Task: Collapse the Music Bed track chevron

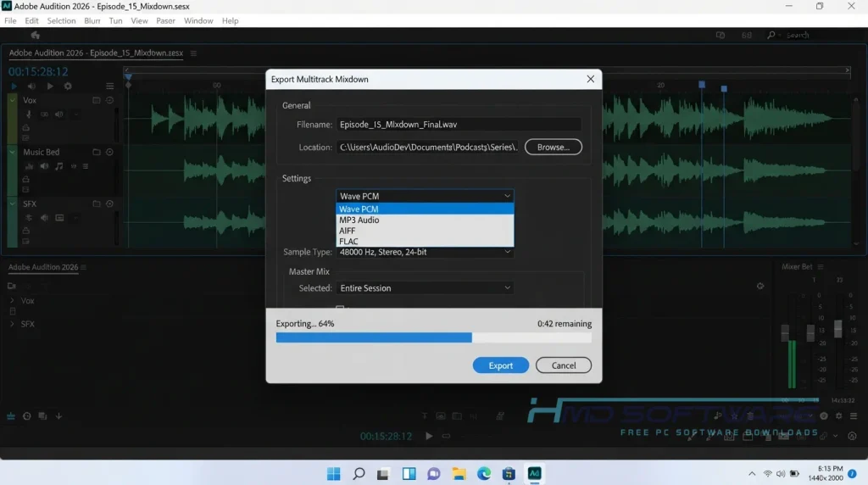Action: click(x=12, y=152)
